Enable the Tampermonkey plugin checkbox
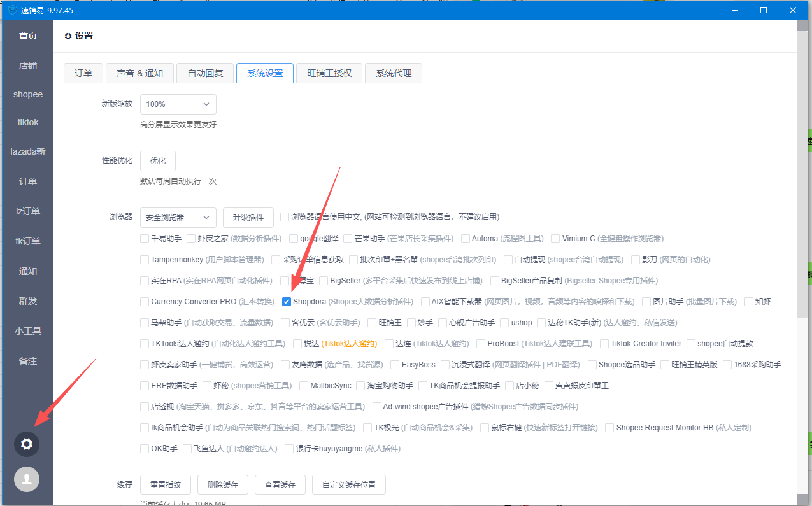Image resolution: width=812 pixels, height=506 pixels. coord(145,260)
